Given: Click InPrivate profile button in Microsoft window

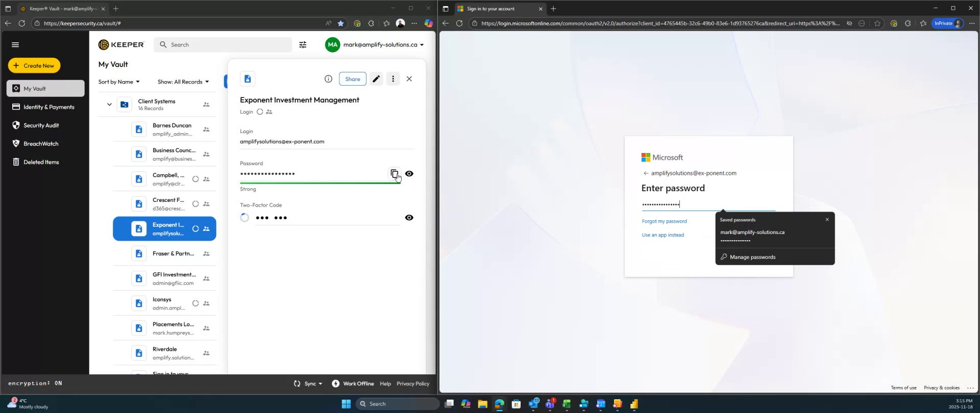Looking at the screenshot, I should [948, 23].
